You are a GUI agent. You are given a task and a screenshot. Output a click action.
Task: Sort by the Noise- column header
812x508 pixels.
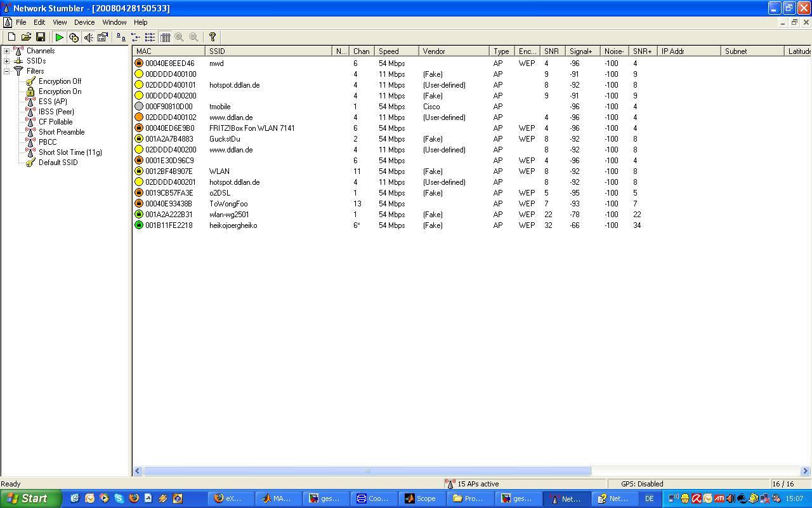pyautogui.click(x=614, y=51)
